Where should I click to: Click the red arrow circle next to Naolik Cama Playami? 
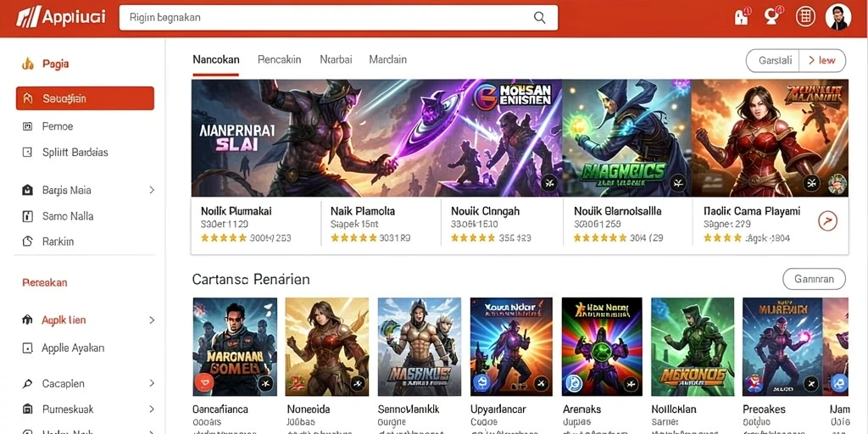click(x=827, y=221)
